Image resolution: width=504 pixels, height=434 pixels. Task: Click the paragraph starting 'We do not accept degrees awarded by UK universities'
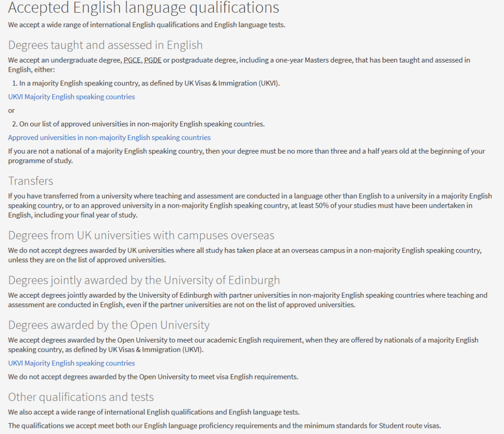[245, 255]
